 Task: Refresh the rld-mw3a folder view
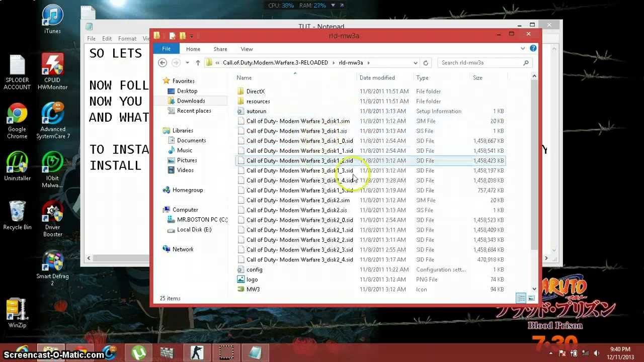[x=426, y=63]
